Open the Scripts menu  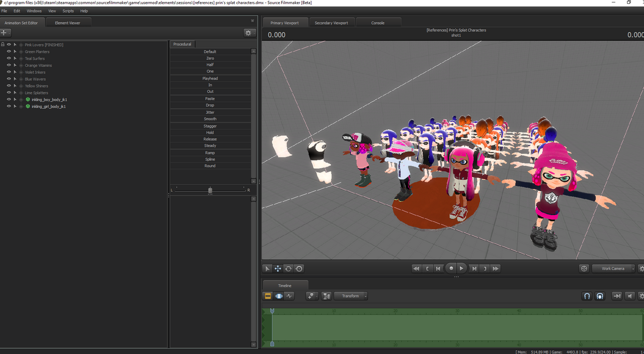coord(68,11)
